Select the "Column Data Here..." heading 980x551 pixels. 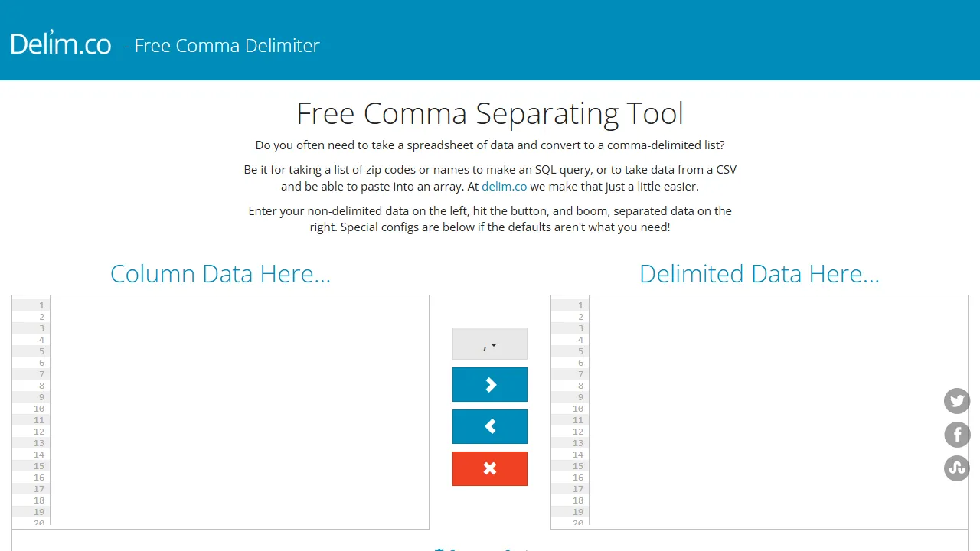220,273
